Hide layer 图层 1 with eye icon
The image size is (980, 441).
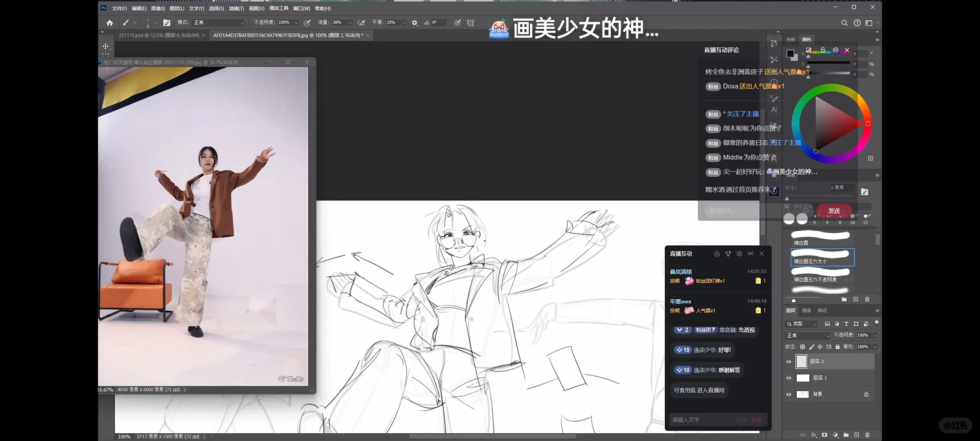(789, 378)
